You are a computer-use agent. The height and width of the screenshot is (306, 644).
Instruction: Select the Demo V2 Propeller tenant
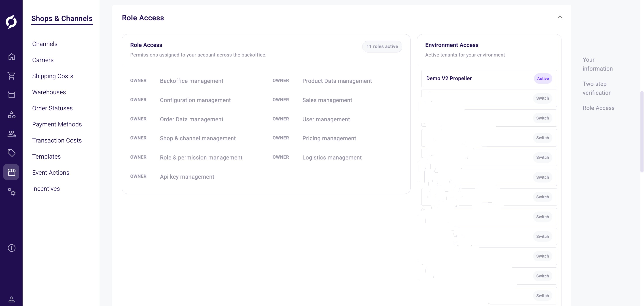click(489, 78)
